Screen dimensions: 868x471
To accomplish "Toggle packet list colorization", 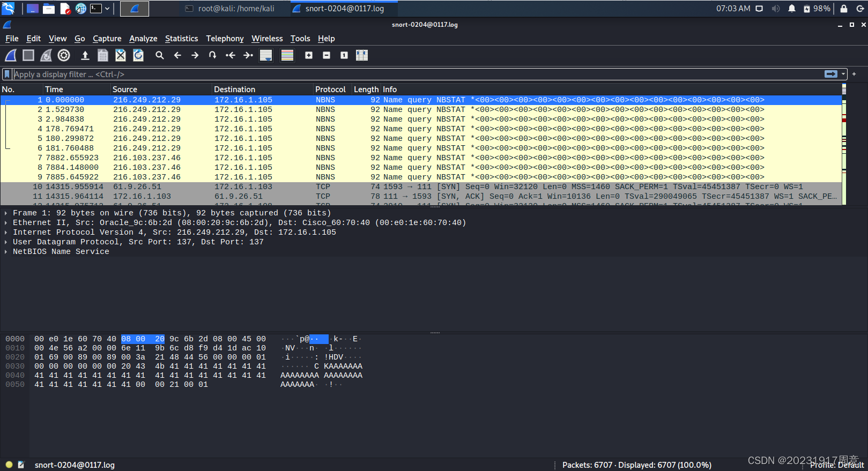I will (287, 55).
